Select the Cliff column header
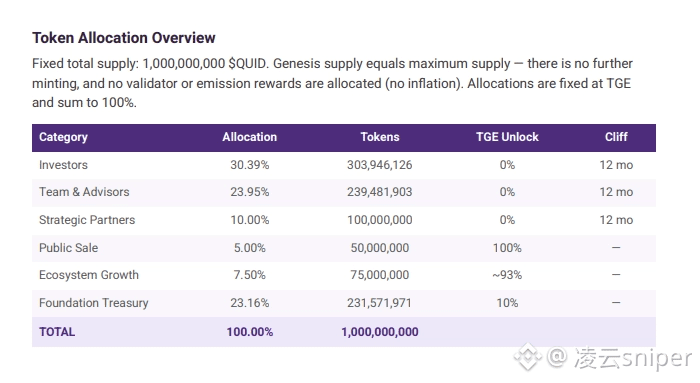This screenshot has height=383, width=700. 616,137
